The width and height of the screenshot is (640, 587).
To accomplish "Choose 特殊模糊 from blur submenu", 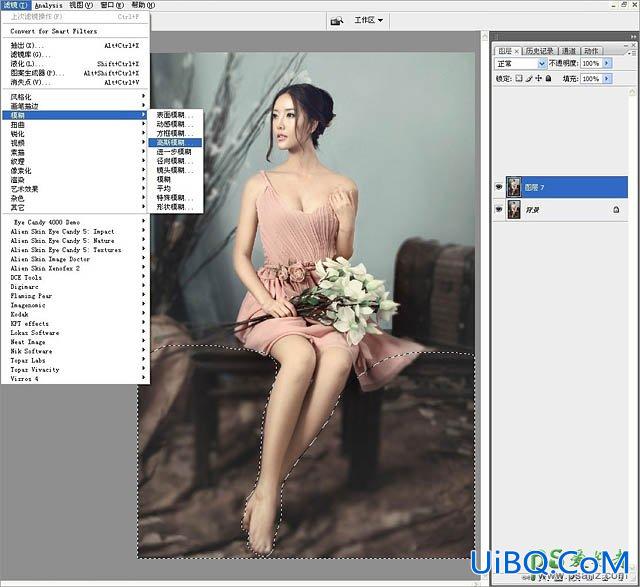I will pyautogui.click(x=175, y=198).
